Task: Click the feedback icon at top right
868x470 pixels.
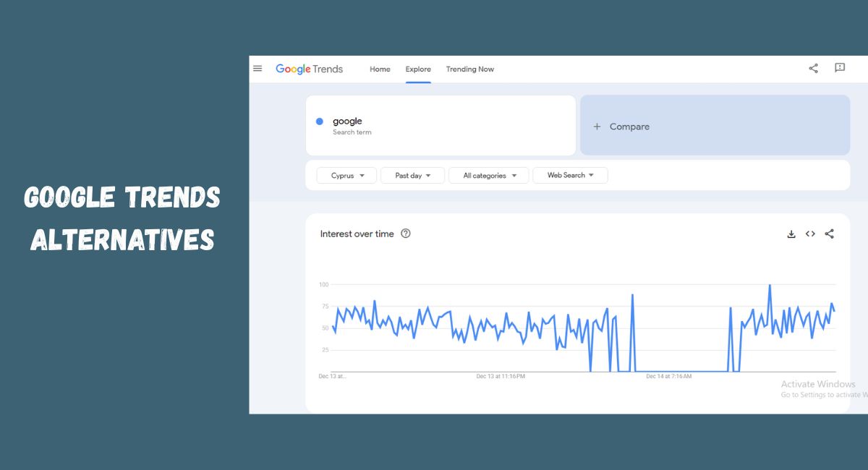Action: 840,68
